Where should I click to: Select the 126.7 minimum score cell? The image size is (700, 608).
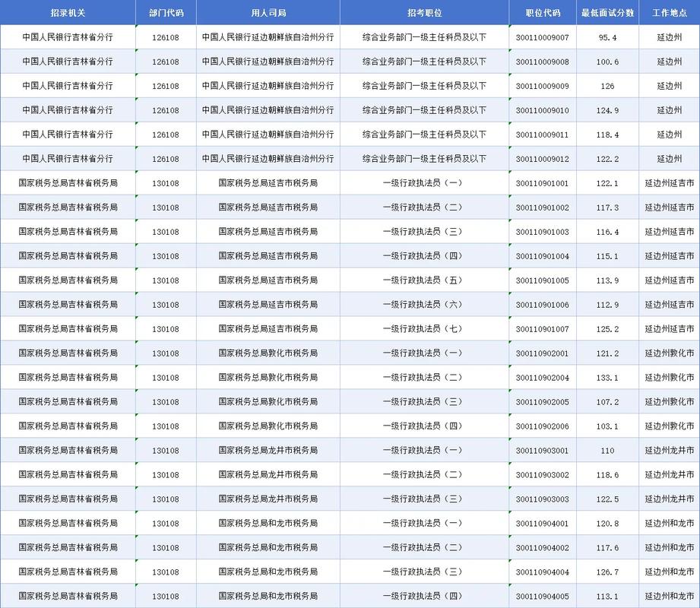tap(607, 572)
